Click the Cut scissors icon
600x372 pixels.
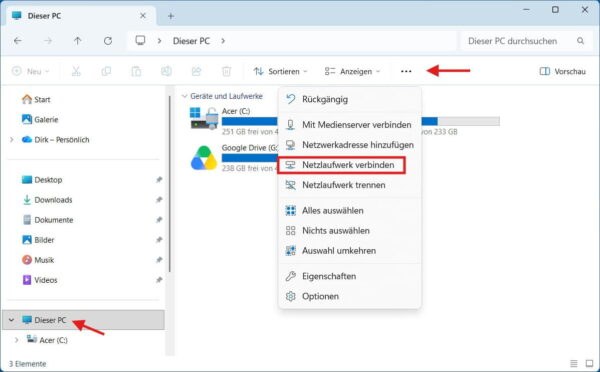(76, 71)
